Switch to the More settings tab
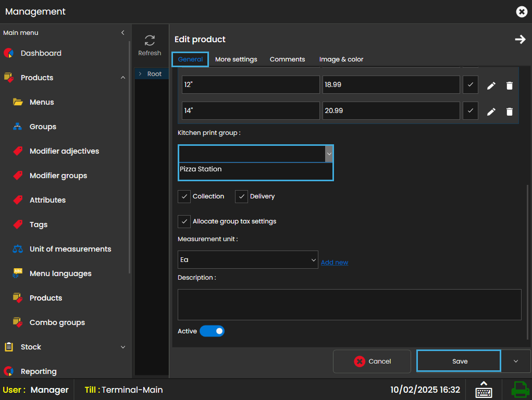The image size is (532, 400). 236,59
